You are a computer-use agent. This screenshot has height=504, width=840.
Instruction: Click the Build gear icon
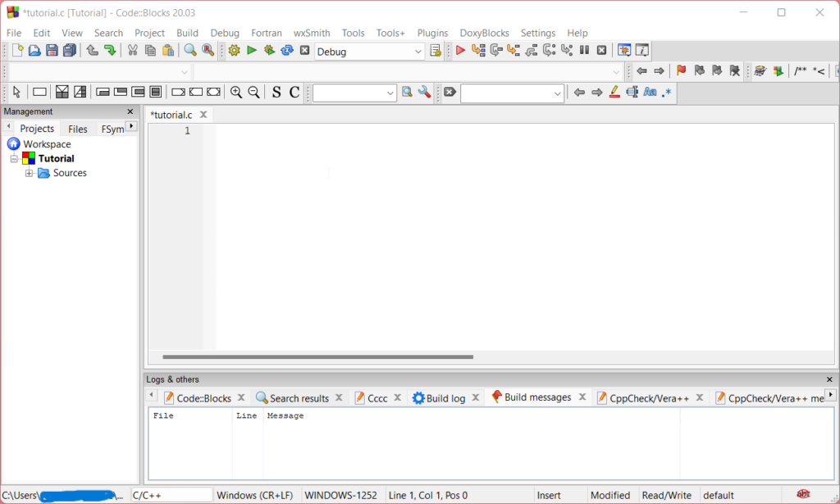click(x=234, y=51)
